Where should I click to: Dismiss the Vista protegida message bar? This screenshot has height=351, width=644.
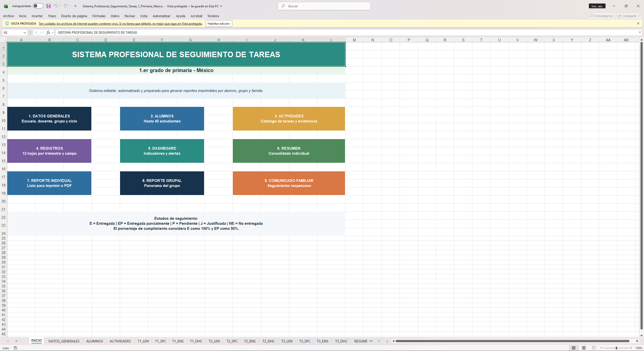(638, 23)
